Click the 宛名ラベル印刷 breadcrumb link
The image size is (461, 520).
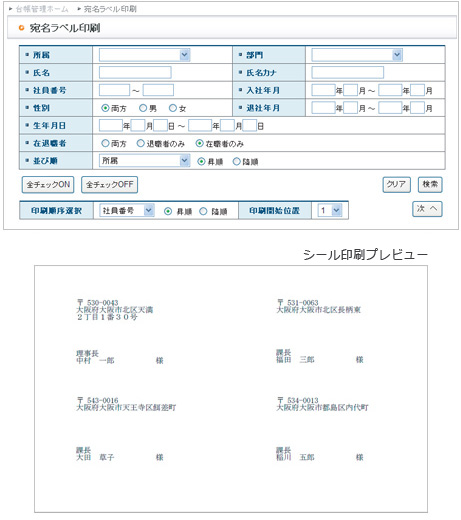coord(110,9)
